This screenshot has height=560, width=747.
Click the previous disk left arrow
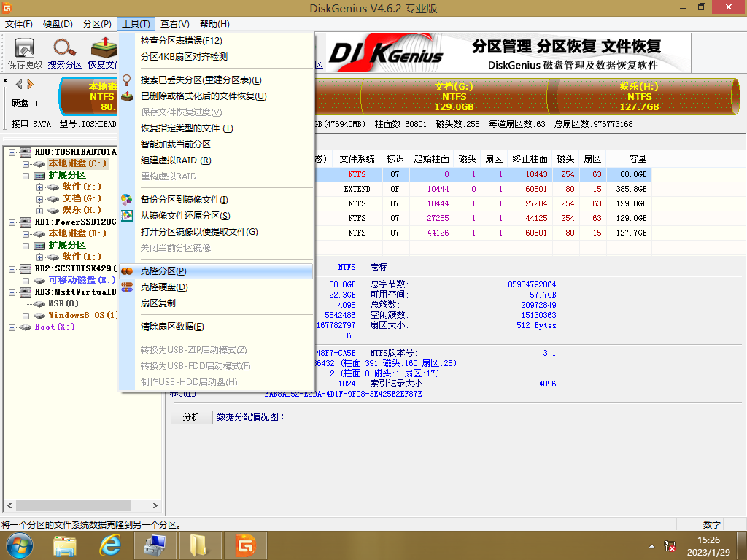point(19,85)
